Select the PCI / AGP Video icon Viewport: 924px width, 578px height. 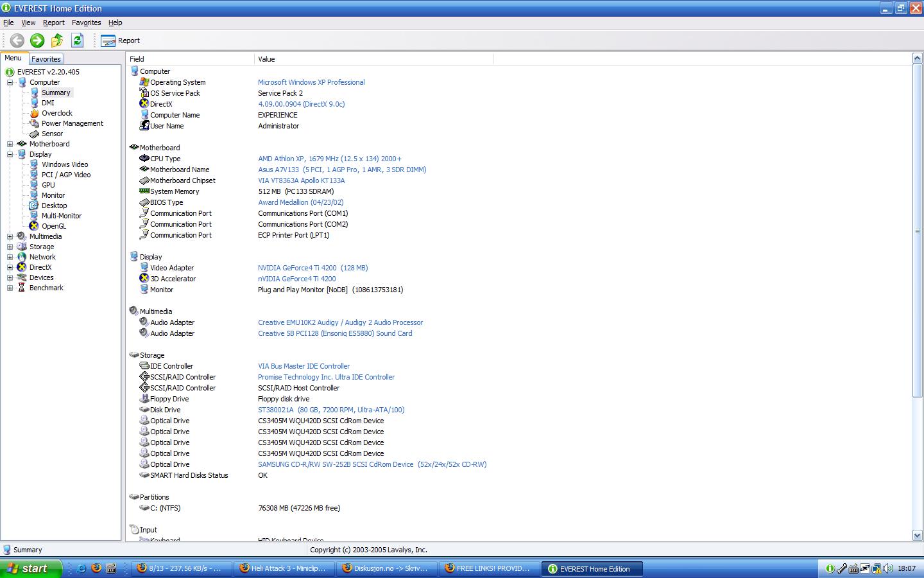[34, 175]
